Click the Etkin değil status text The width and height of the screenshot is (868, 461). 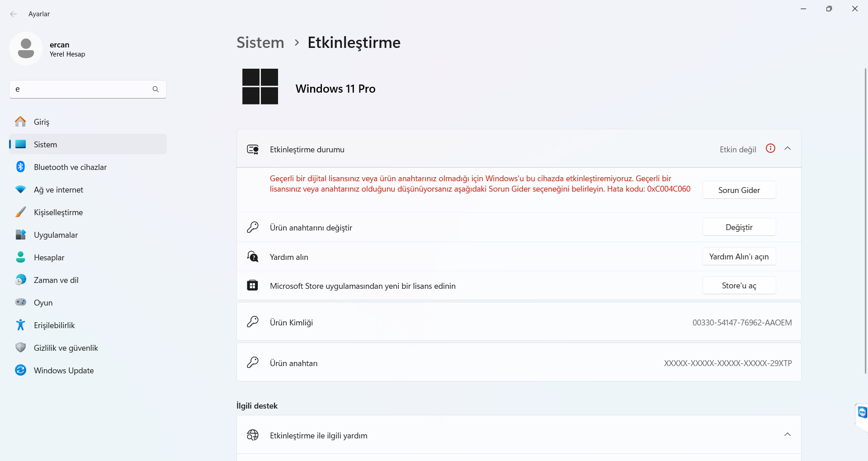click(x=738, y=149)
